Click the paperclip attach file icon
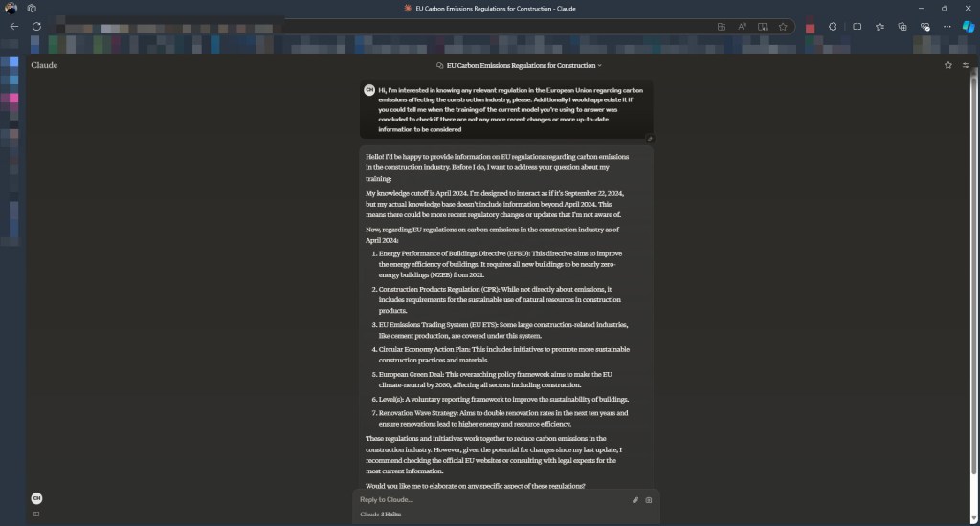This screenshot has height=526, width=980. click(635, 499)
